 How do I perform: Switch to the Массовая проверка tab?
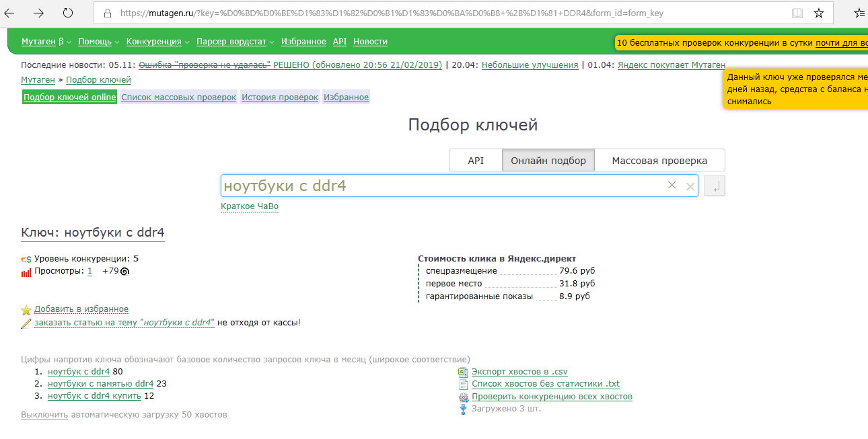click(659, 161)
